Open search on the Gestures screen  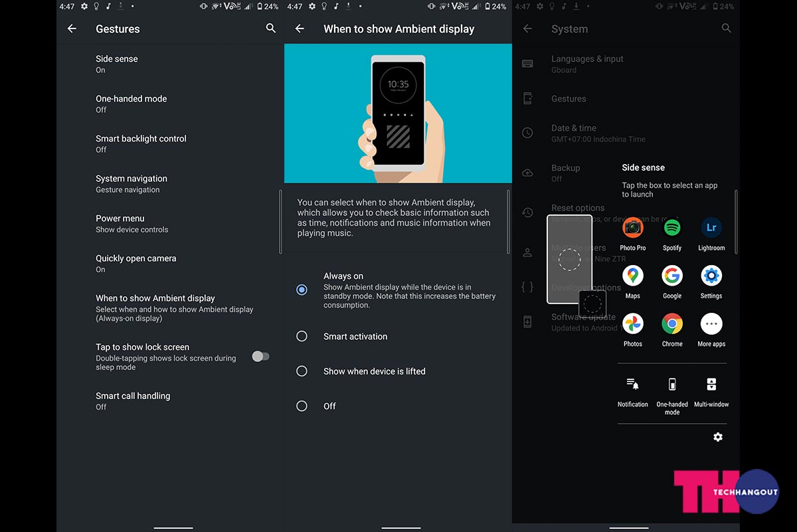pyautogui.click(x=270, y=28)
